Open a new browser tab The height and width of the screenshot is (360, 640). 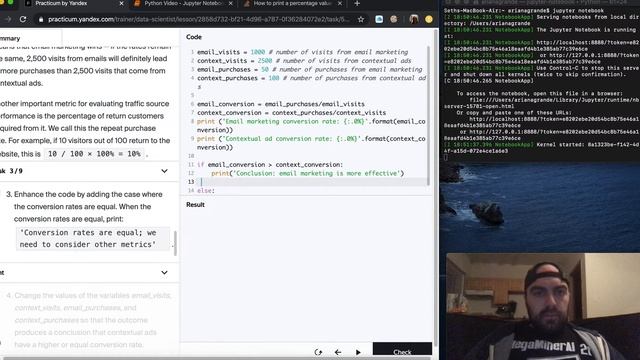[x=357, y=4]
